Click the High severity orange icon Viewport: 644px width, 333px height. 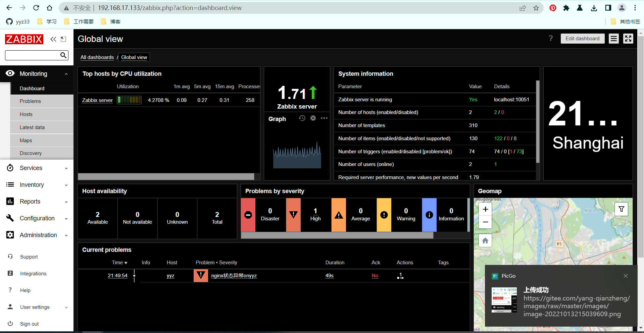coord(293,215)
